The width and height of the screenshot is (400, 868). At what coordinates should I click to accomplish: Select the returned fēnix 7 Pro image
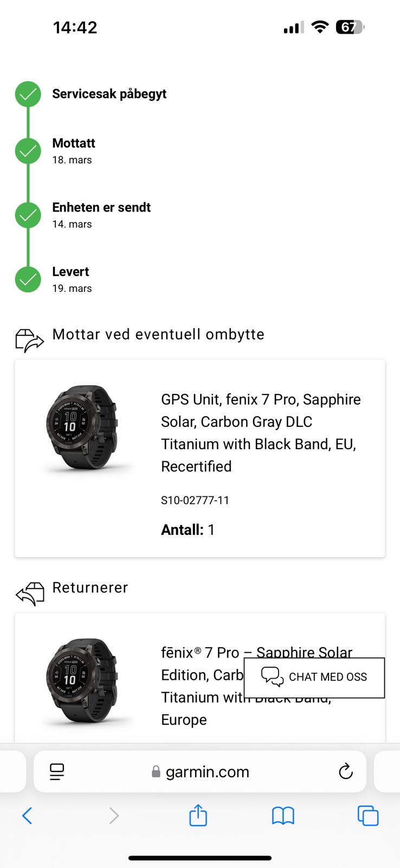(x=82, y=680)
